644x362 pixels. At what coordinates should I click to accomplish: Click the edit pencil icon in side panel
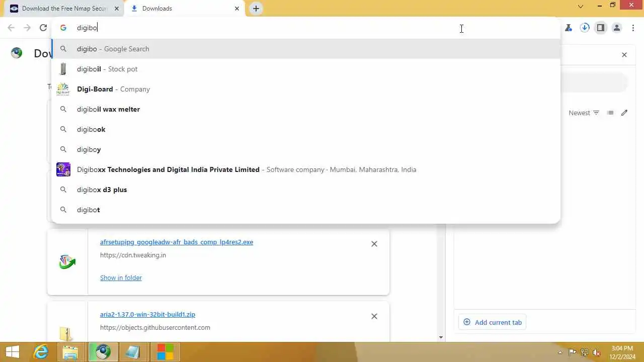click(x=624, y=113)
